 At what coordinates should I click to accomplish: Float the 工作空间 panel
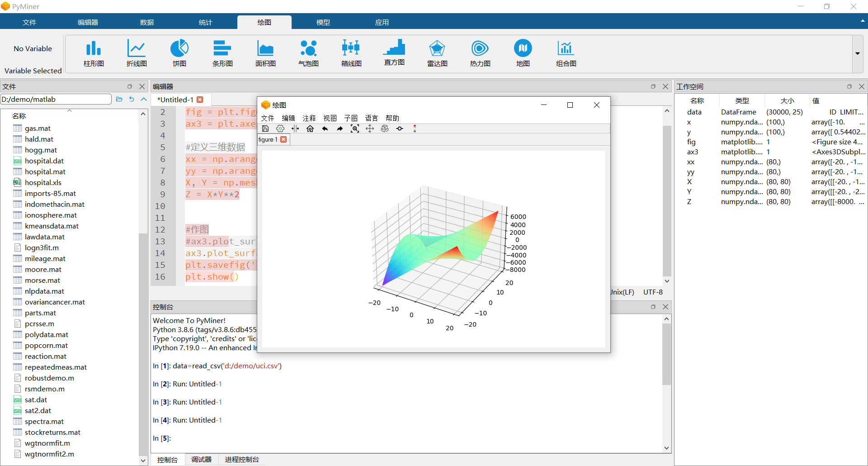[849, 86]
